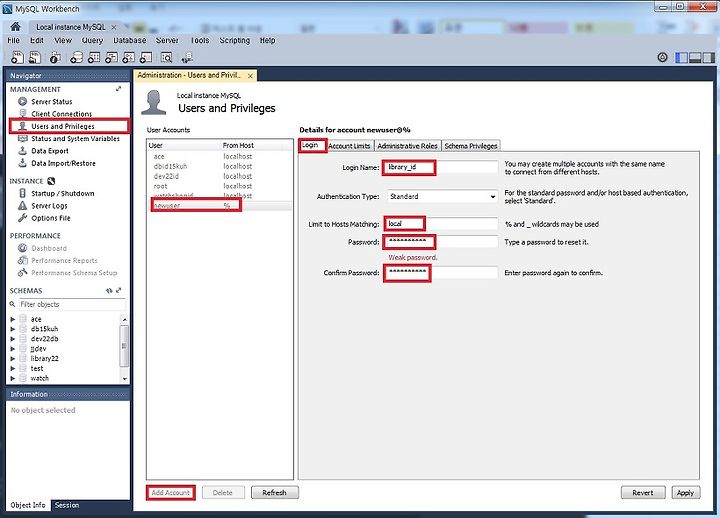Click into the Login Name field
Viewport: 720px width, 518px height.
pos(441,167)
